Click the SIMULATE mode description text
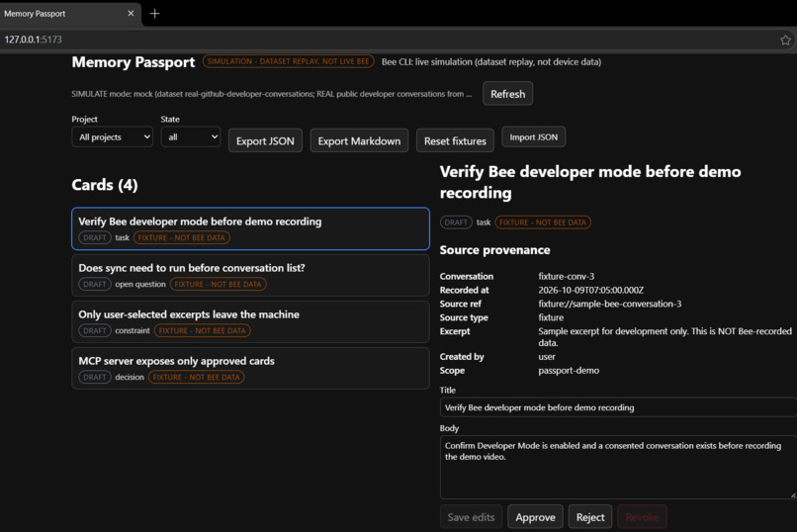The width and height of the screenshot is (797, 532). click(x=271, y=94)
